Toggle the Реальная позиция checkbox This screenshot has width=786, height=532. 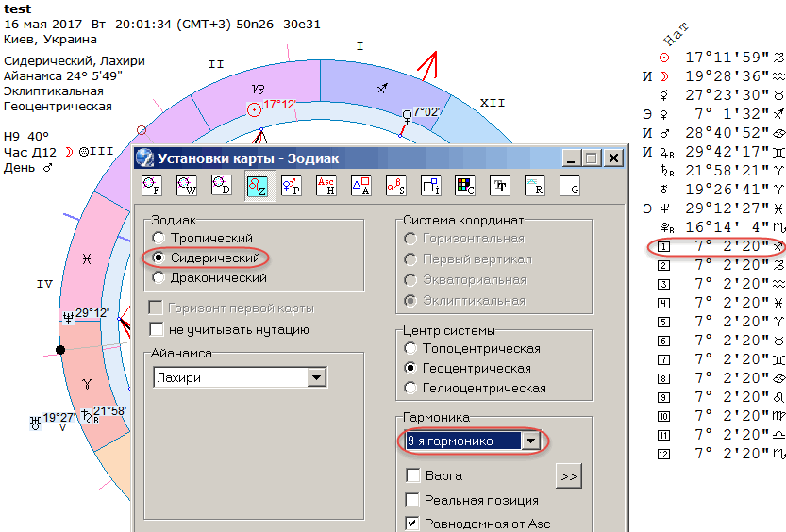click(x=412, y=499)
